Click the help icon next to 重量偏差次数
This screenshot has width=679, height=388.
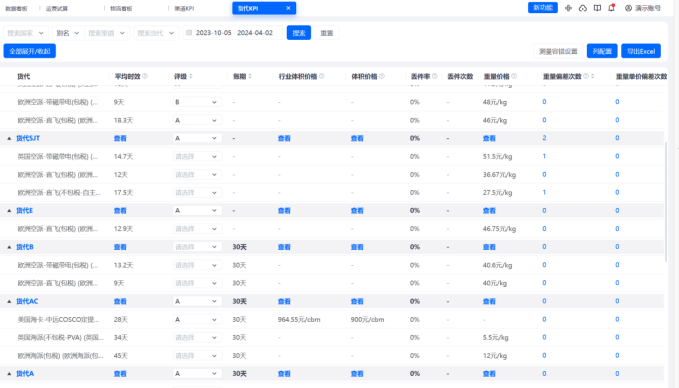(586, 76)
